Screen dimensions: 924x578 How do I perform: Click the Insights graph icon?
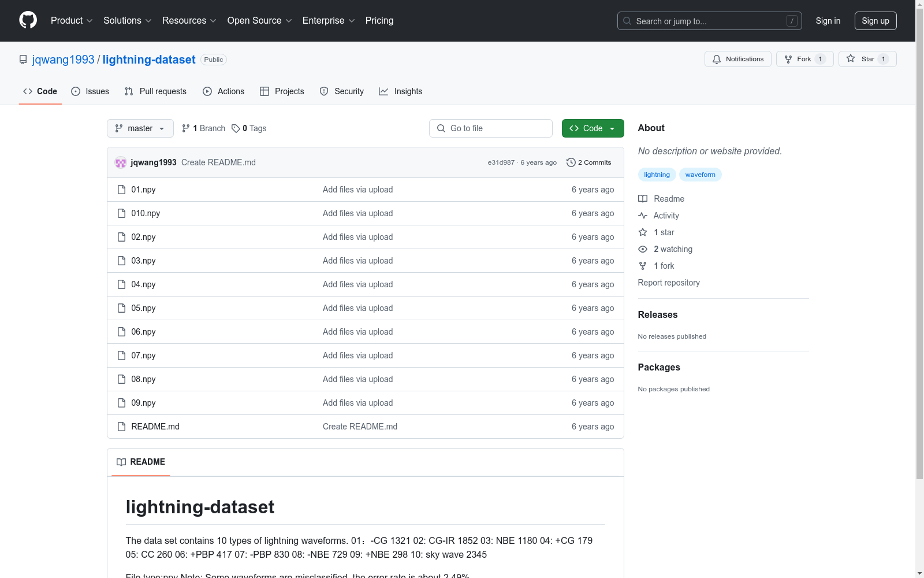tap(383, 91)
